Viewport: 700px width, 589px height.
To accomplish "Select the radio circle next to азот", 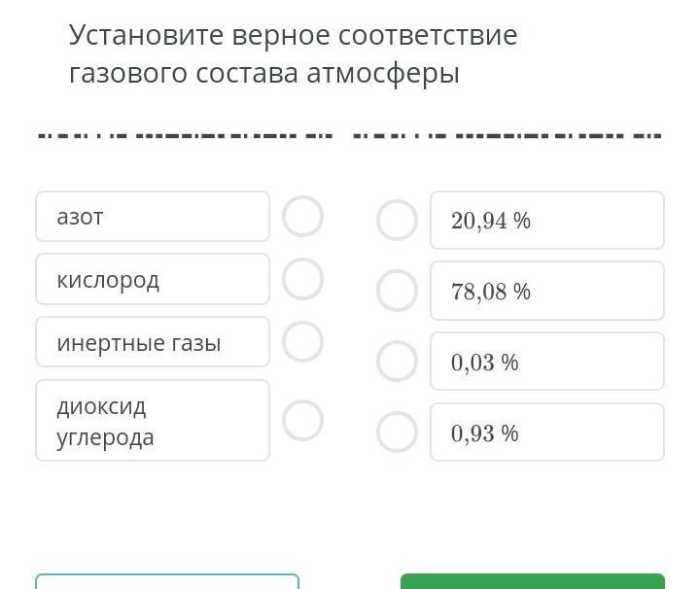I will pos(302,217).
